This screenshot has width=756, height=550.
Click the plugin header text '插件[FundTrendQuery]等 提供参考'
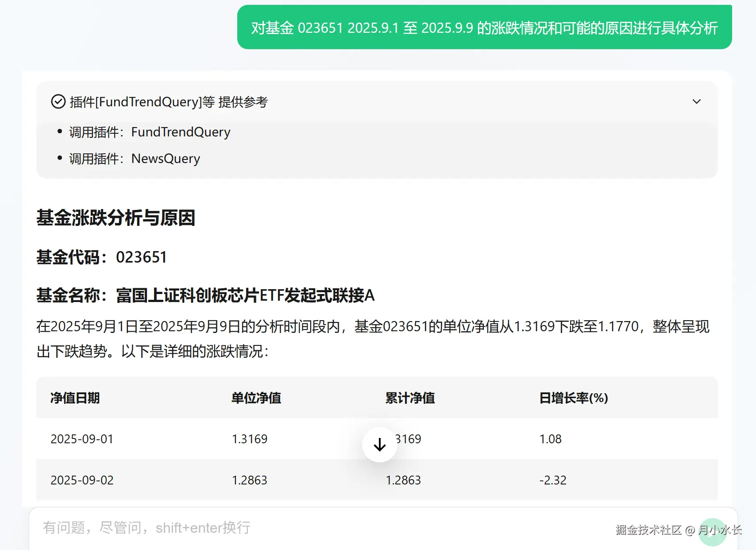click(169, 102)
